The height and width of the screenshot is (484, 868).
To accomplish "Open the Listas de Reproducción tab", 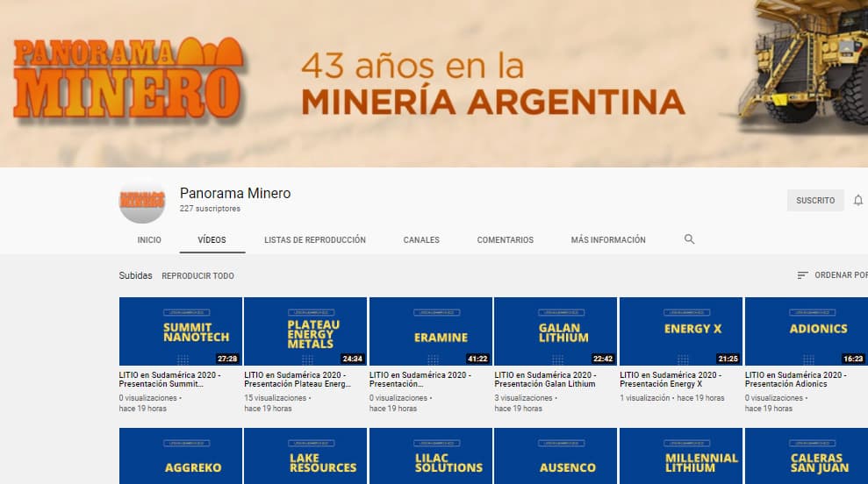I will point(315,239).
